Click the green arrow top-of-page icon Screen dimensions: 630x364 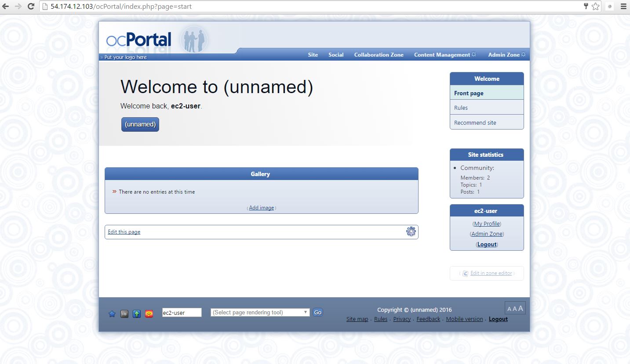[137, 312]
